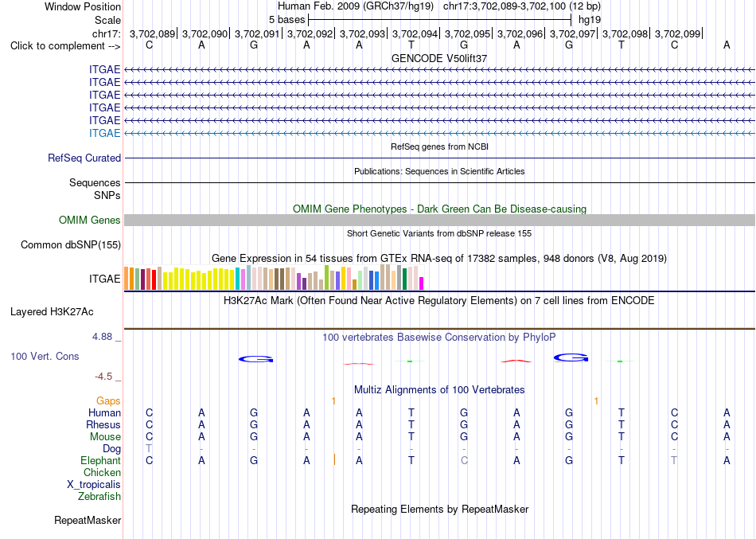This screenshot has height=539, width=756.
Task: Open the Common dbSNP(155) track label
Action: [x=71, y=245]
